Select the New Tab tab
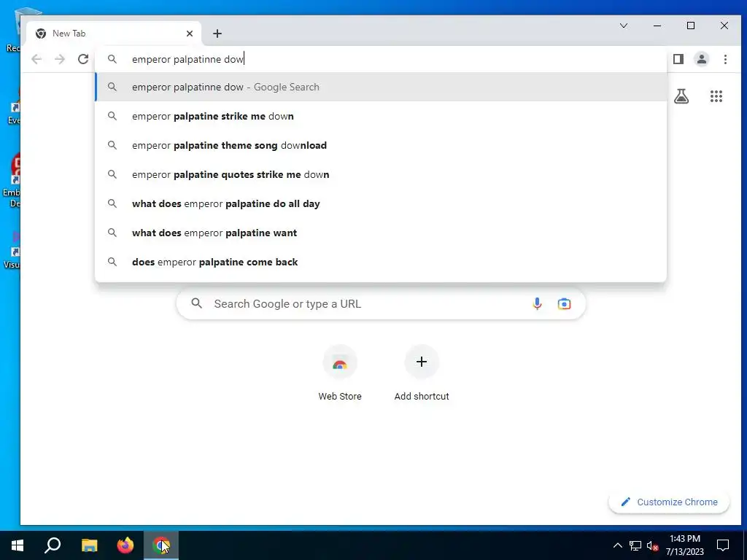Screen dimensions: 747x560 [x=115, y=34]
